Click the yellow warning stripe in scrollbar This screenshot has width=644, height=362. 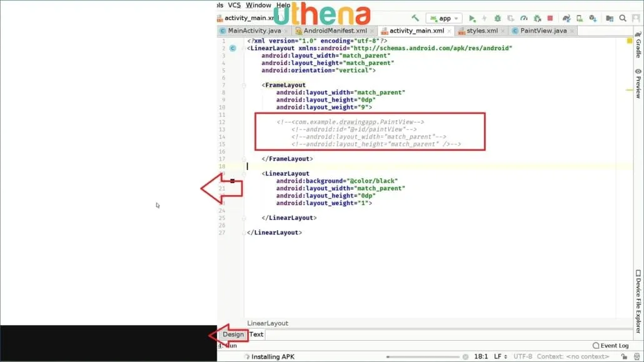(629, 90)
